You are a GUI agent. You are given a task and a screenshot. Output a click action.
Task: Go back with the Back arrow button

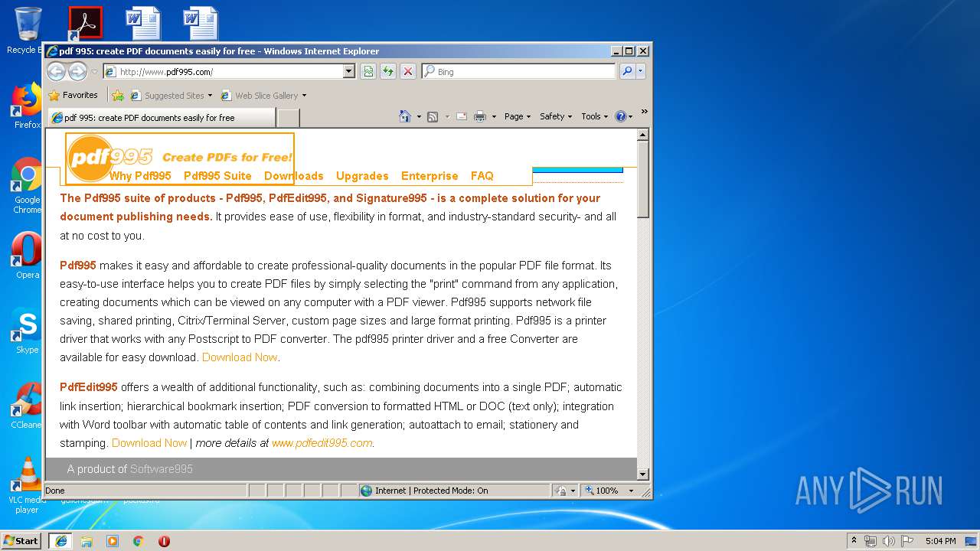[x=56, y=71]
